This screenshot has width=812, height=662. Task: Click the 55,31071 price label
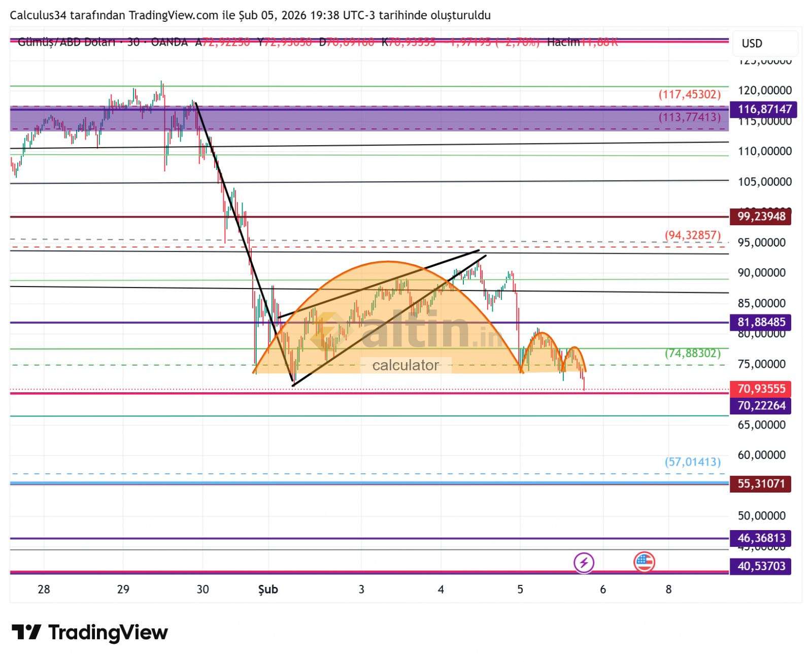(x=761, y=484)
